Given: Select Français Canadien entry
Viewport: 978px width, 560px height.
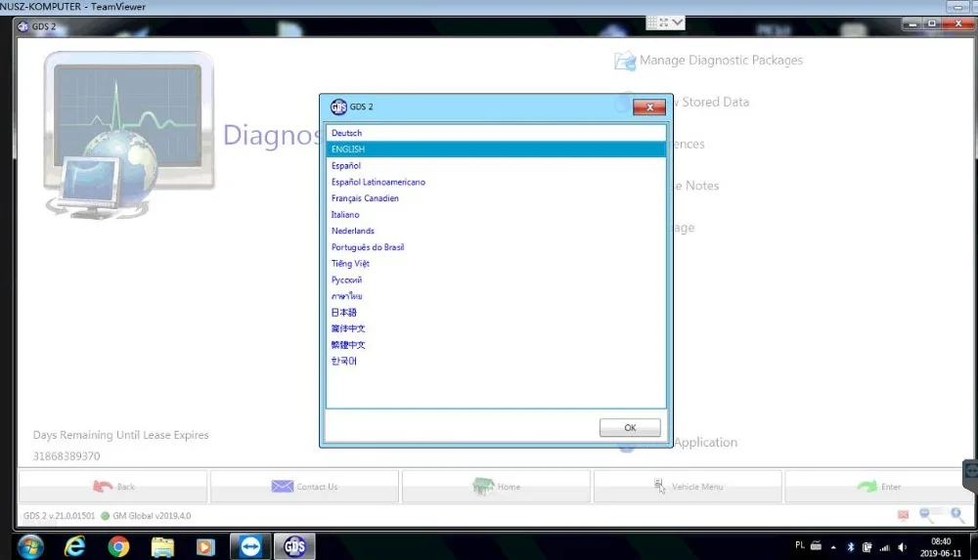Looking at the screenshot, I should 496,197.
